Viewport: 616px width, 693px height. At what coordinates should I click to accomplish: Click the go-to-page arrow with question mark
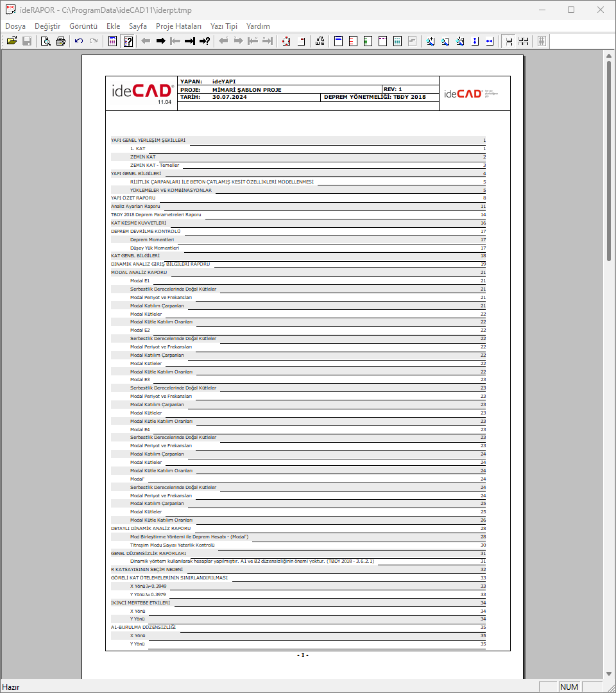(205, 41)
